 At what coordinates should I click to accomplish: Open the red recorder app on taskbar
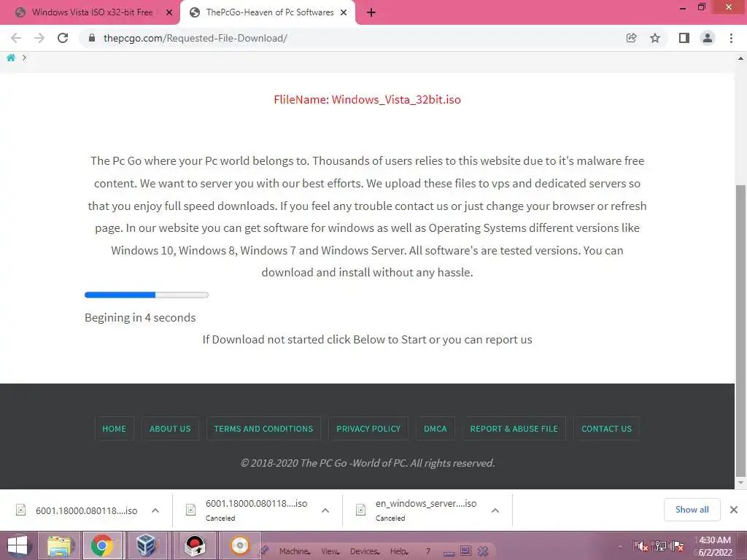tap(195, 545)
